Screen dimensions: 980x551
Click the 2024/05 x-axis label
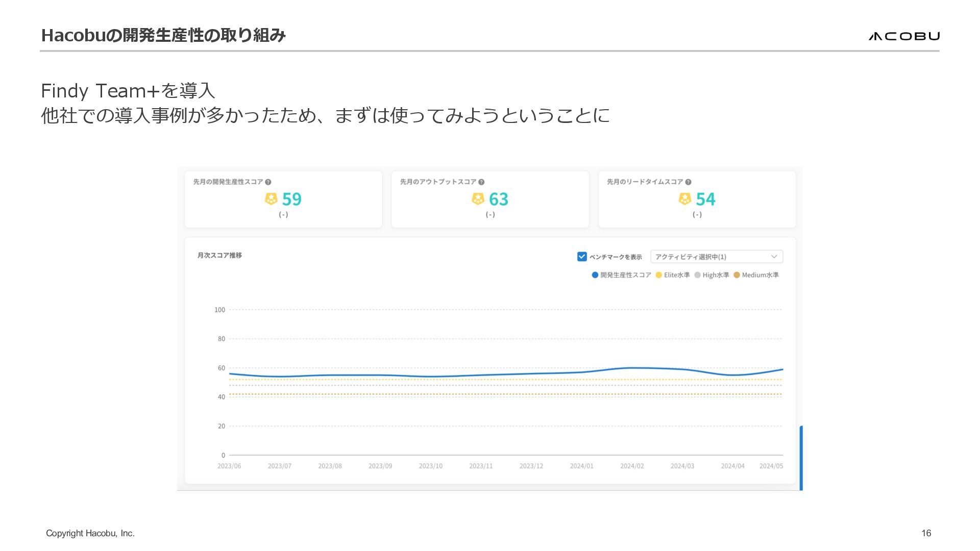(771, 466)
